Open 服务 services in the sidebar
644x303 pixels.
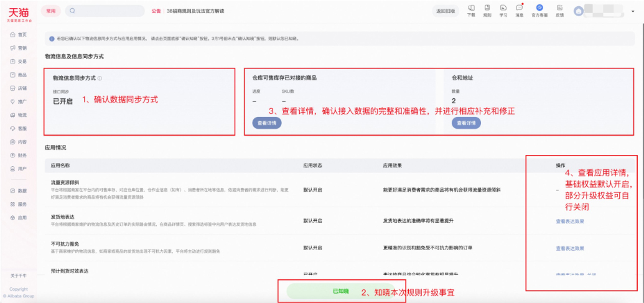[19, 204]
